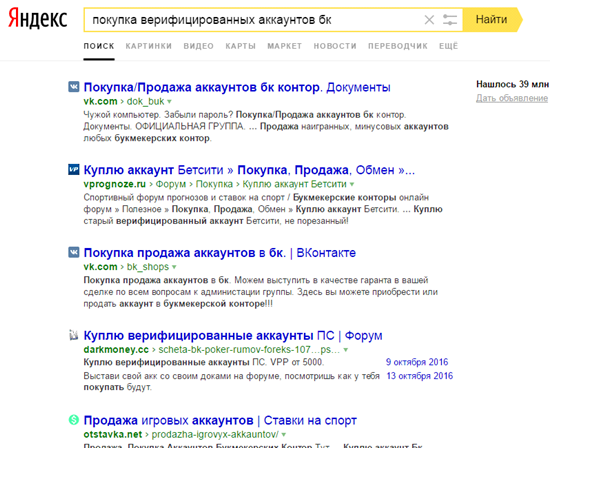Expand dropdown arrow next to dok_buk

point(169,102)
